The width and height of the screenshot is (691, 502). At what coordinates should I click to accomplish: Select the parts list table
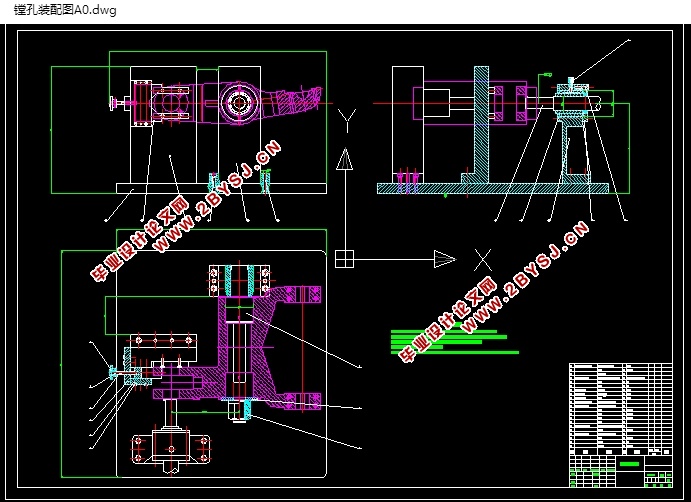[x=620, y=409]
